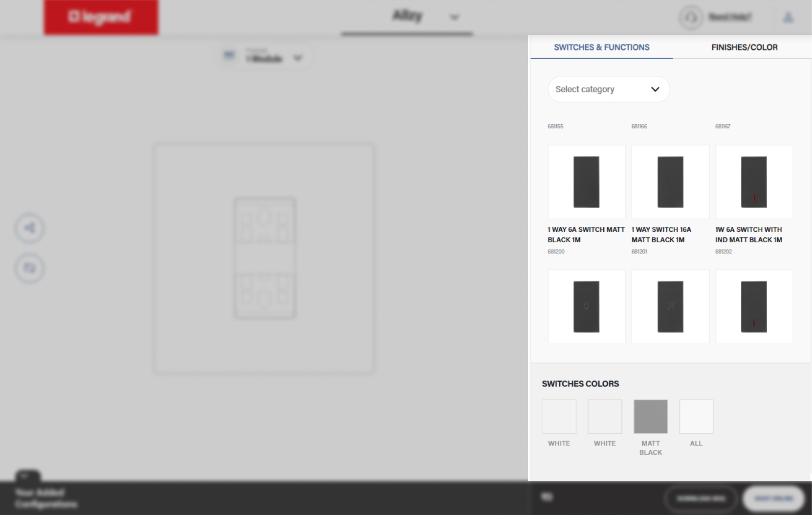Pick 1W 6A Switch with Ind Matt Black
812x515 pixels.
point(753,182)
